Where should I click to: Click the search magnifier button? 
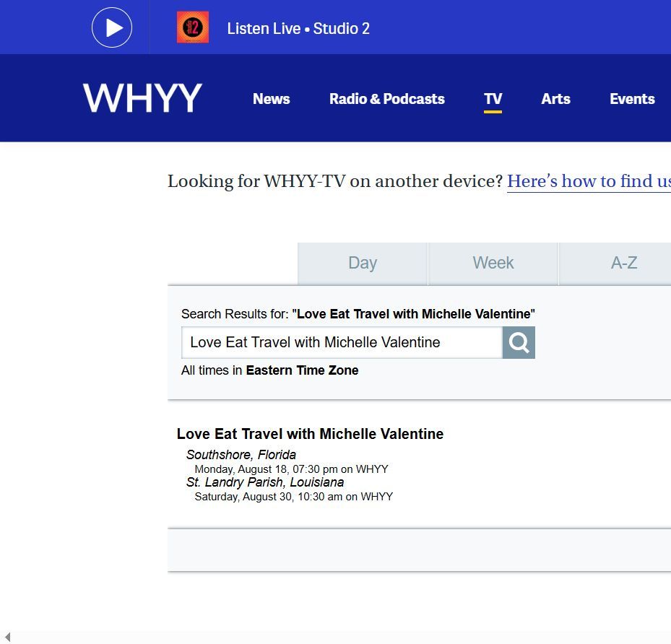click(519, 342)
